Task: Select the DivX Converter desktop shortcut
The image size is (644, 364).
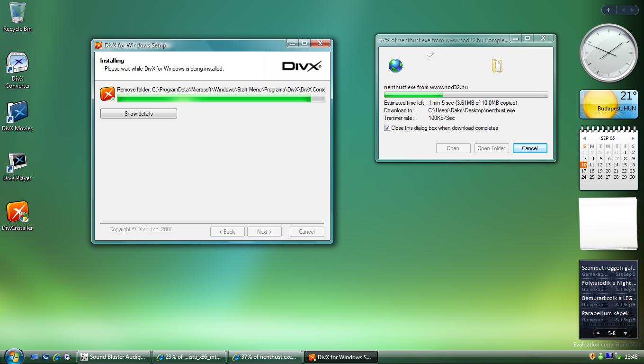Action: click(x=18, y=70)
